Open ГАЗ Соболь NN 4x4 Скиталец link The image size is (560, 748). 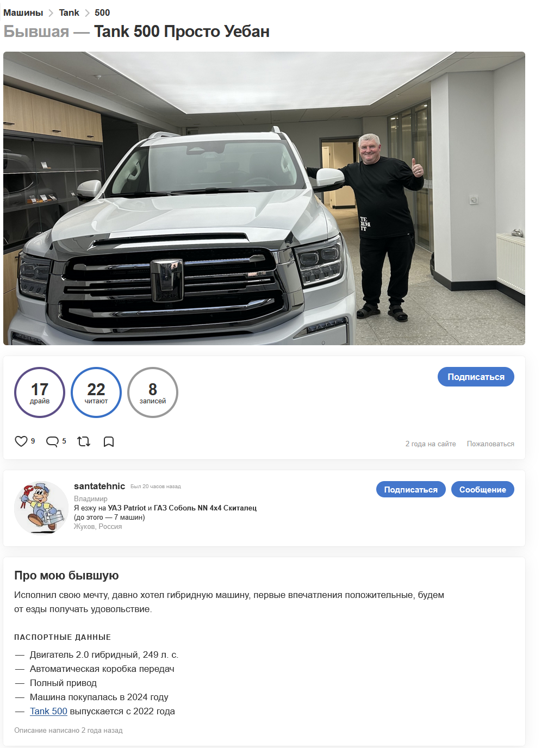(x=205, y=508)
